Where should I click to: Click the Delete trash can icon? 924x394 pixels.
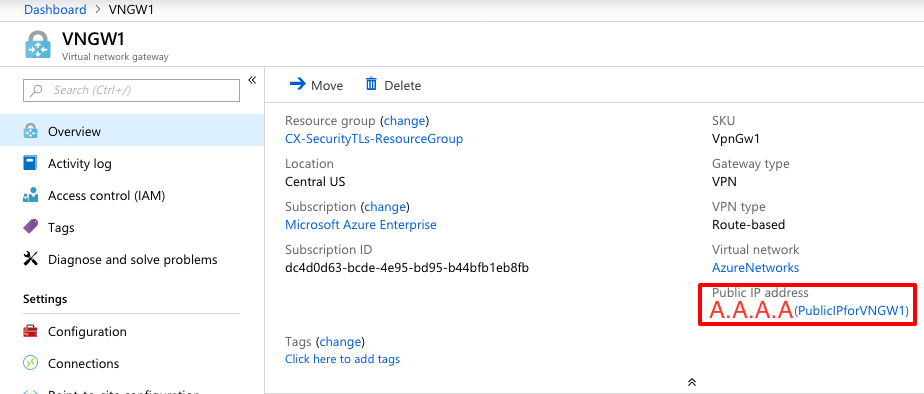(371, 84)
